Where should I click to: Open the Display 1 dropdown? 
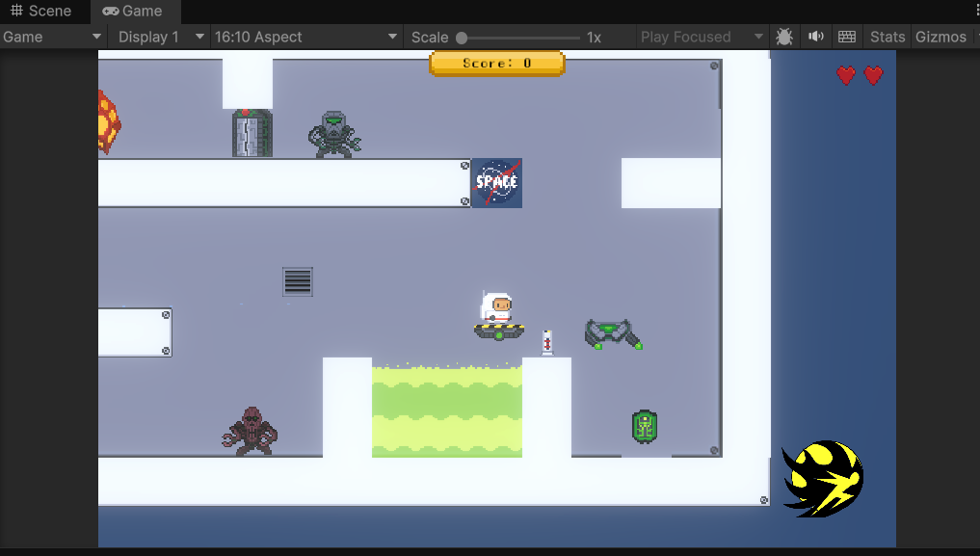pyautogui.click(x=161, y=37)
